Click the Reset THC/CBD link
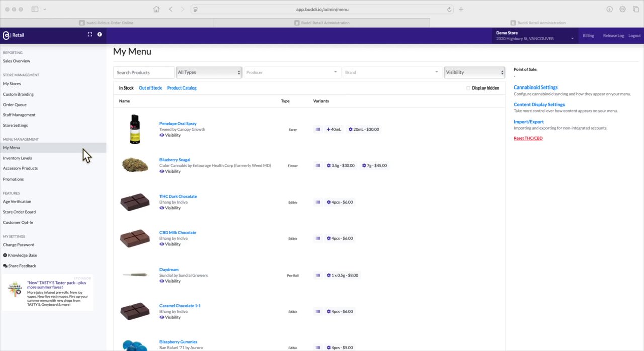This screenshot has height=351, width=644. 528,138
